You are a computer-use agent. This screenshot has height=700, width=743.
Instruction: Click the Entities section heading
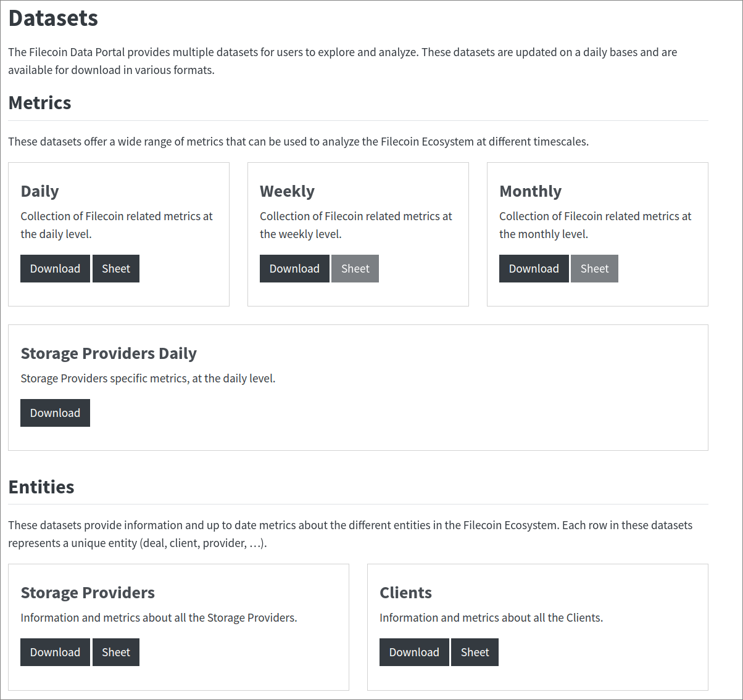click(41, 487)
